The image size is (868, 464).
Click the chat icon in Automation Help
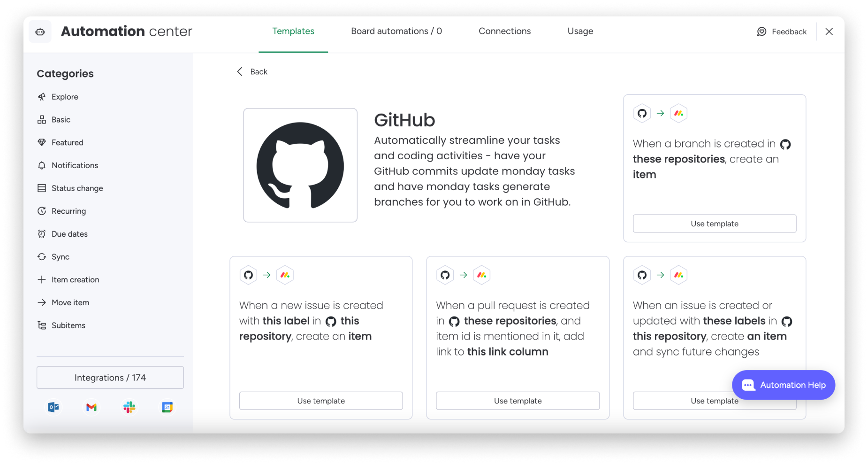(x=748, y=385)
